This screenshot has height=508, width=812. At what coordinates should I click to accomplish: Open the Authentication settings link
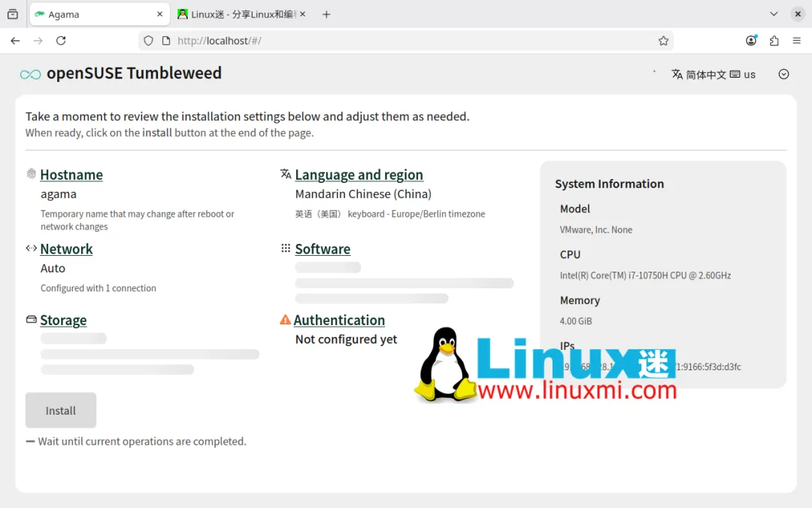339,321
